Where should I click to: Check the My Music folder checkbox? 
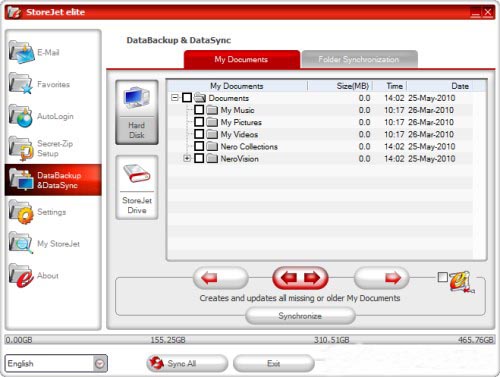(199, 110)
